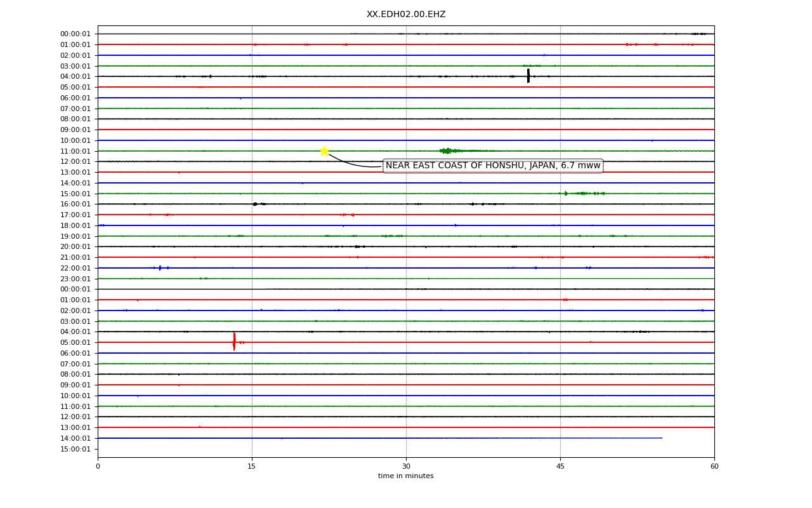The image size is (812, 508).
Task: Click the 21:00:01 row time label
Action: point(75,257)
